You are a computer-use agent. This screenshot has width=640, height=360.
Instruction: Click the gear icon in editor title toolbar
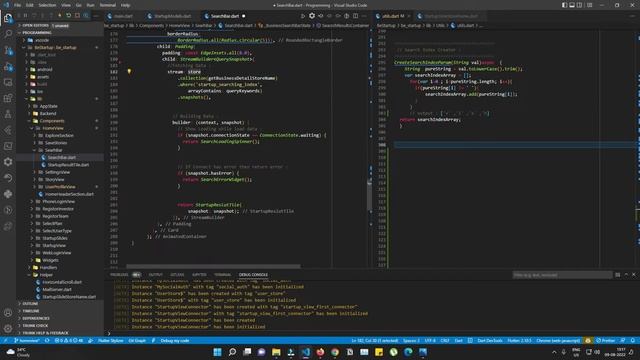pyautogui.click(x=312, y=16)
